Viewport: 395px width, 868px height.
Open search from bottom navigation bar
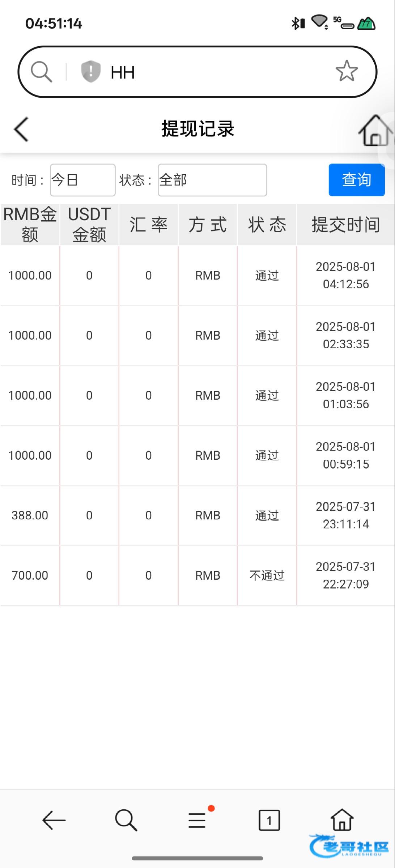(126, 820)
